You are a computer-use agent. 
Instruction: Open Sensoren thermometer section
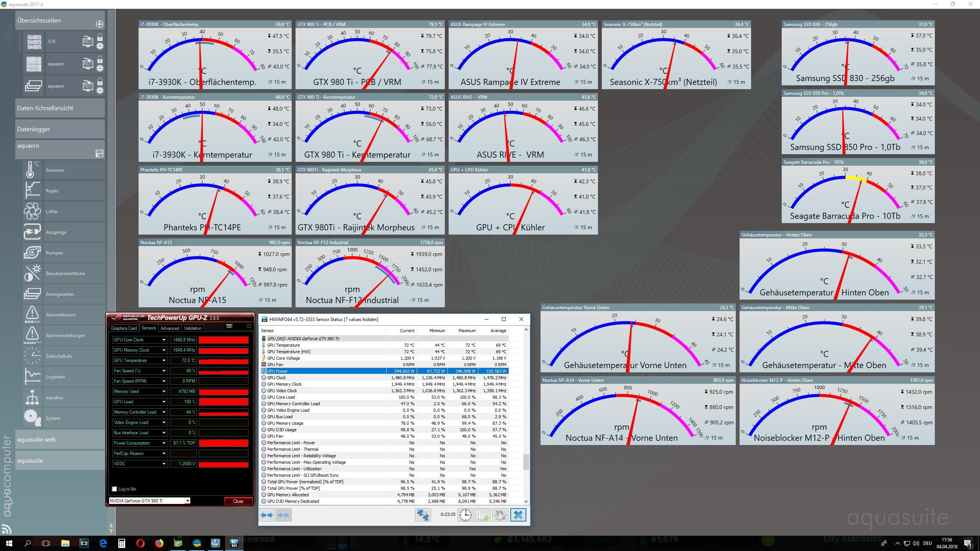64,170
